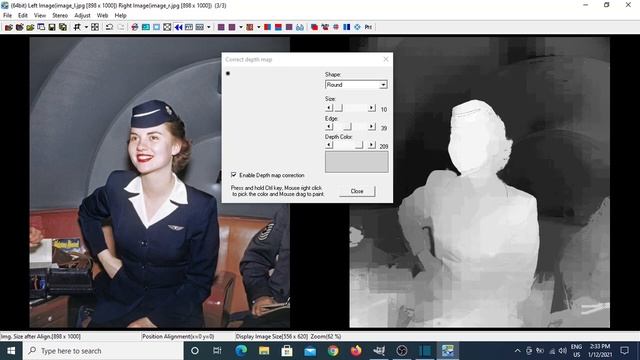Open the Edit menu

(23, 16)
